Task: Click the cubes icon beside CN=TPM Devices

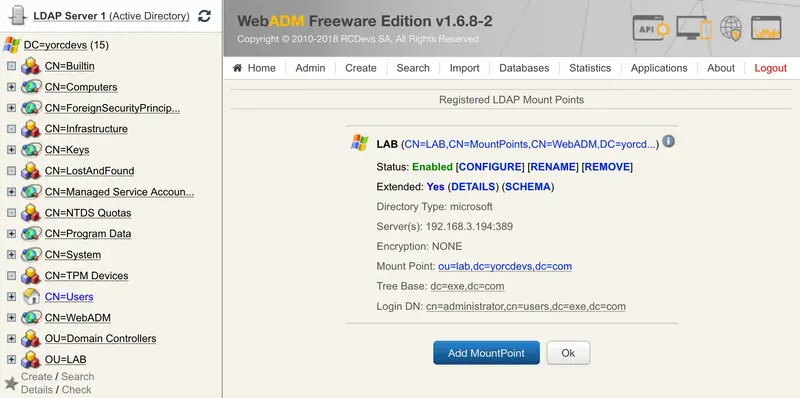Action: click(31, 276)
